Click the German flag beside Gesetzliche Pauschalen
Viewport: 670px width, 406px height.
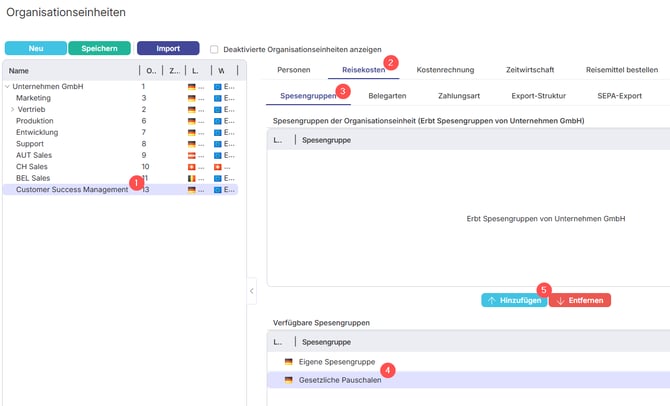289,380
